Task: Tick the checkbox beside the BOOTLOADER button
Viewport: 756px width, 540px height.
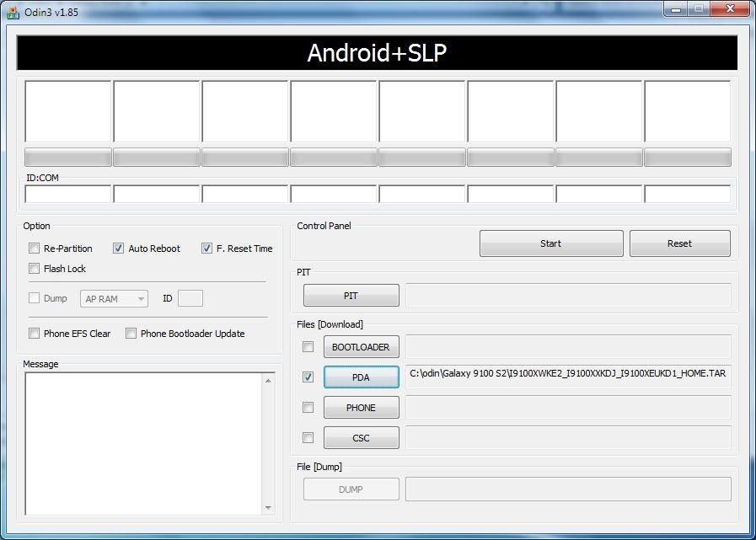Action: pyautogui.click(x=308, y=346)
